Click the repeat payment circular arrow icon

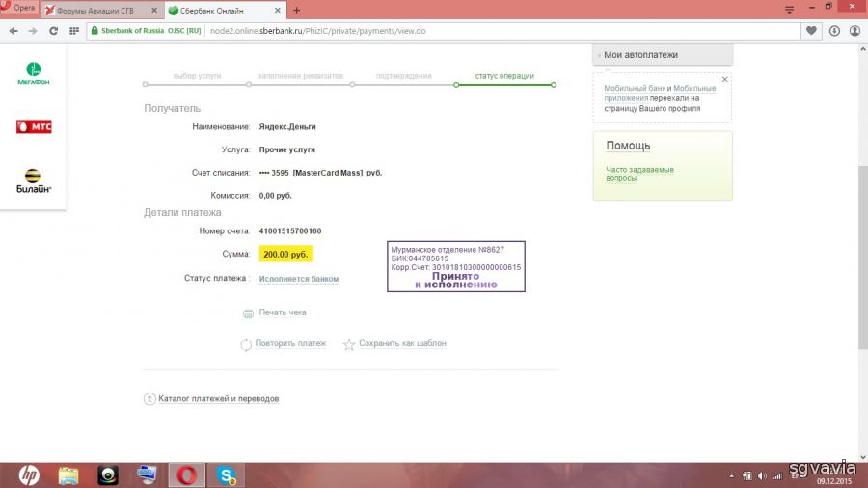pyautogui.click(x=246, y=344)
